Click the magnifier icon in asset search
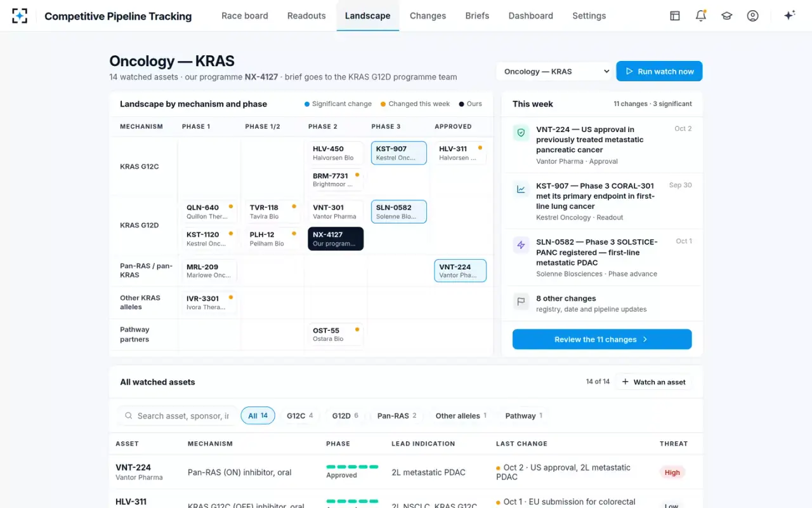Screen dimensions: 812x508 click(x=129, y=416)
